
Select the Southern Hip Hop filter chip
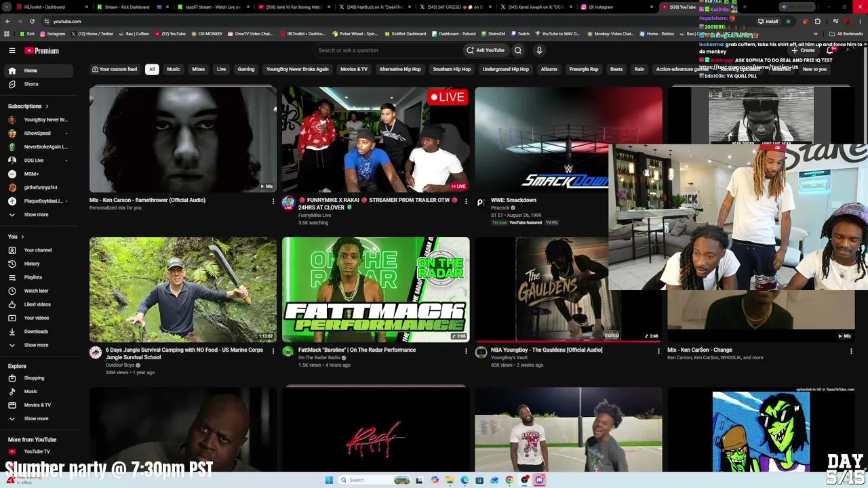pos(452,69)
